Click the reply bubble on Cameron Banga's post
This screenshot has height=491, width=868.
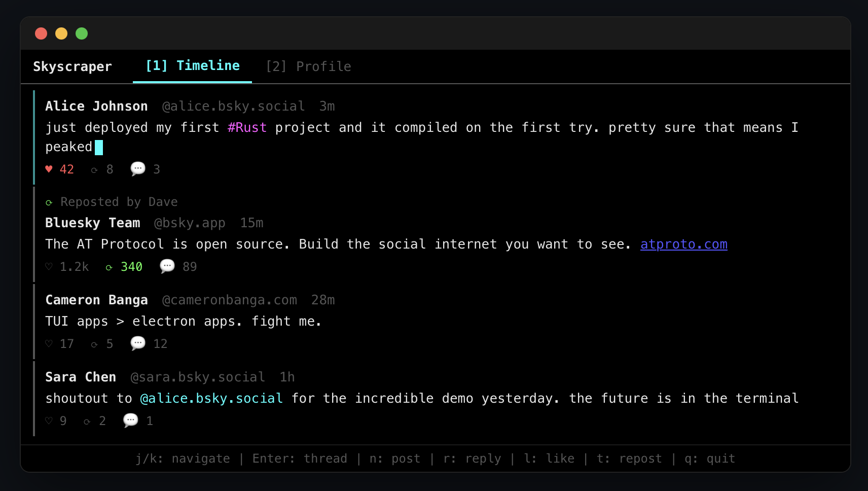137,343
